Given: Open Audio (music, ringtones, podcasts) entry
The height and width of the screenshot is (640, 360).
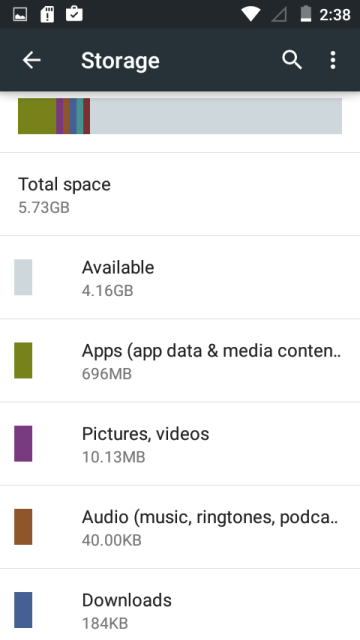Looking at the screenshot, I should click(x=180, y=527).
